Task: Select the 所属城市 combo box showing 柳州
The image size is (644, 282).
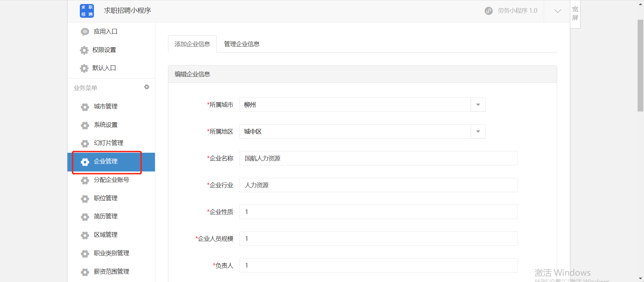Action: (x=363, y=105)
